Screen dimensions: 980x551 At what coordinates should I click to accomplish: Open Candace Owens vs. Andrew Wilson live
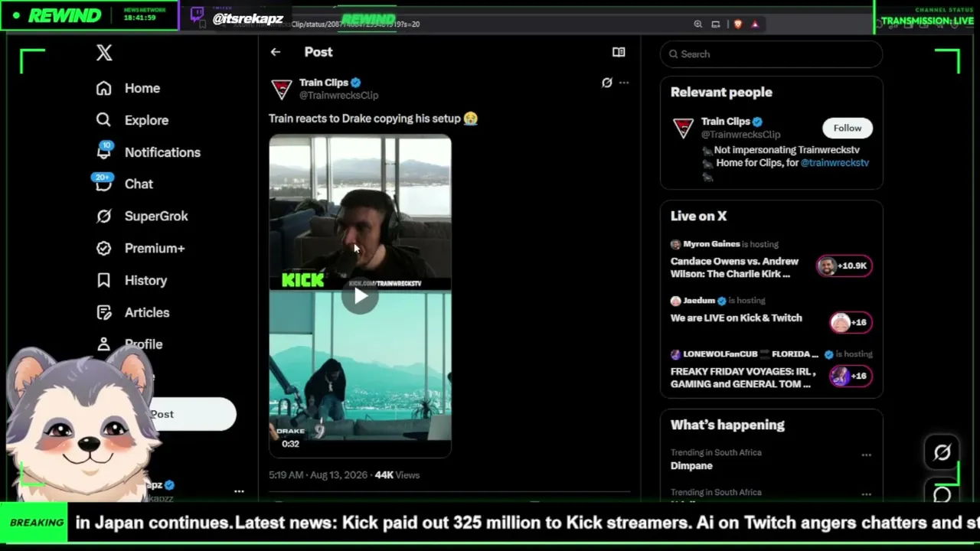coord(734,268)
